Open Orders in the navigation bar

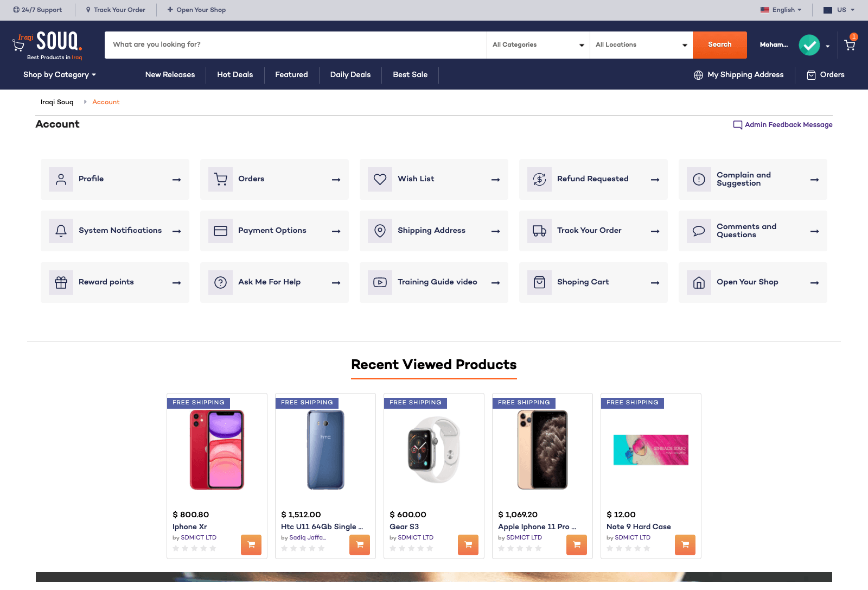pyautogui.click(x=826, y=75)
